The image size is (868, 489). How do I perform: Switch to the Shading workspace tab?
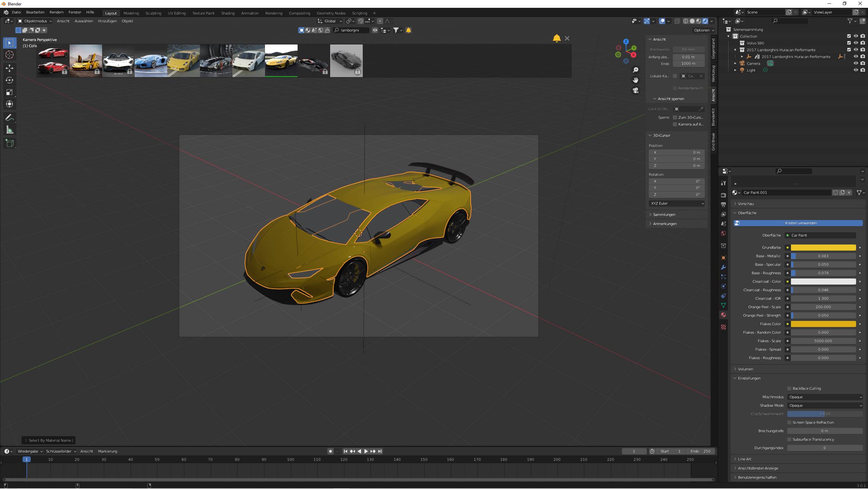pos(228,13)
